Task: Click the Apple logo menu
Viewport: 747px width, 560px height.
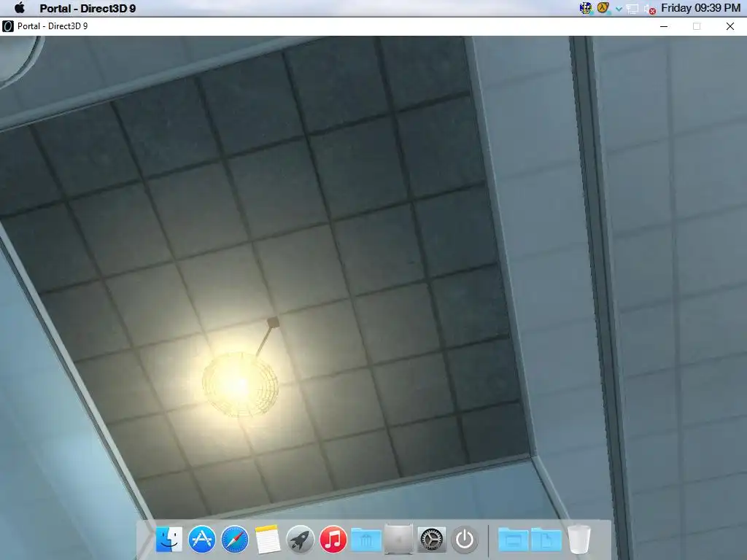Action: click(x=20, y=8)
